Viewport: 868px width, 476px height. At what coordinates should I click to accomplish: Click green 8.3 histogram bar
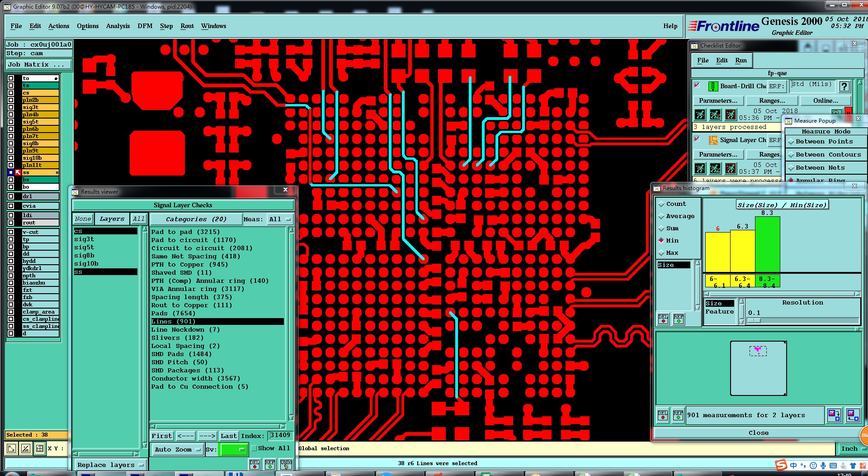coord(768,244)
